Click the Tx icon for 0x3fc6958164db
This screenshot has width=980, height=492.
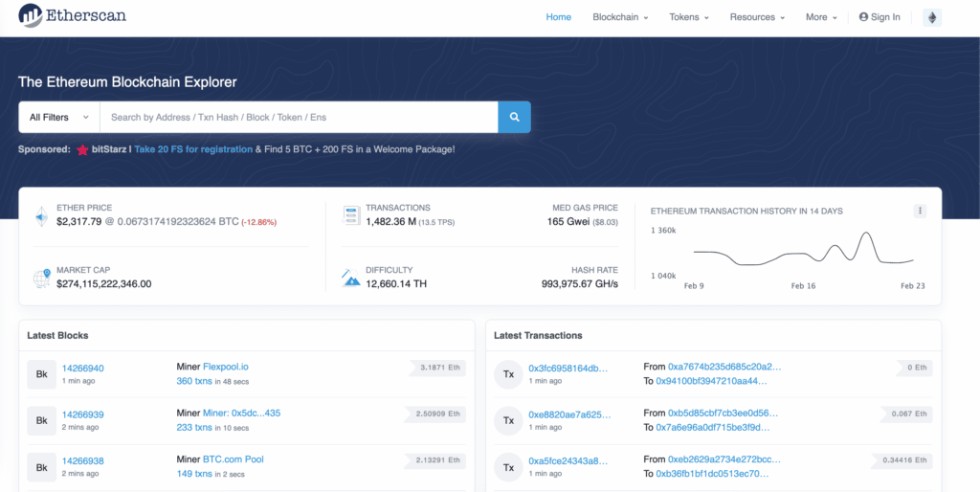pyautogui.click(x=508, y=373)
